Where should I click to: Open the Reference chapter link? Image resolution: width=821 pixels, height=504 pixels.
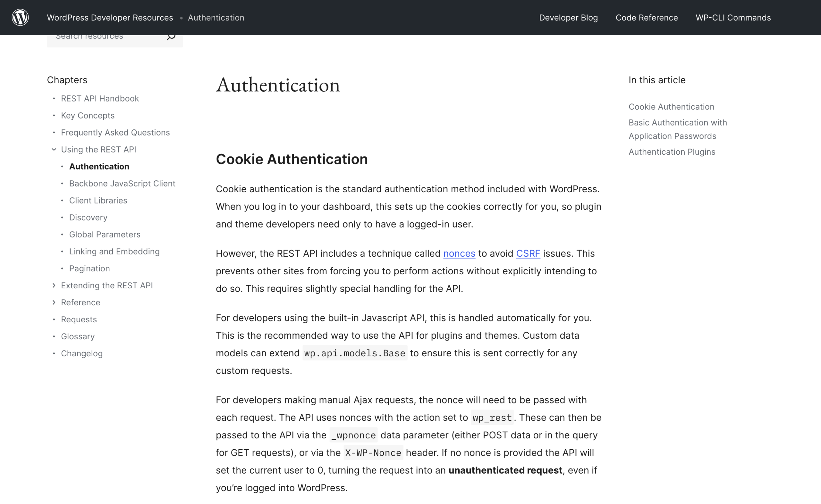pos(80,303)
